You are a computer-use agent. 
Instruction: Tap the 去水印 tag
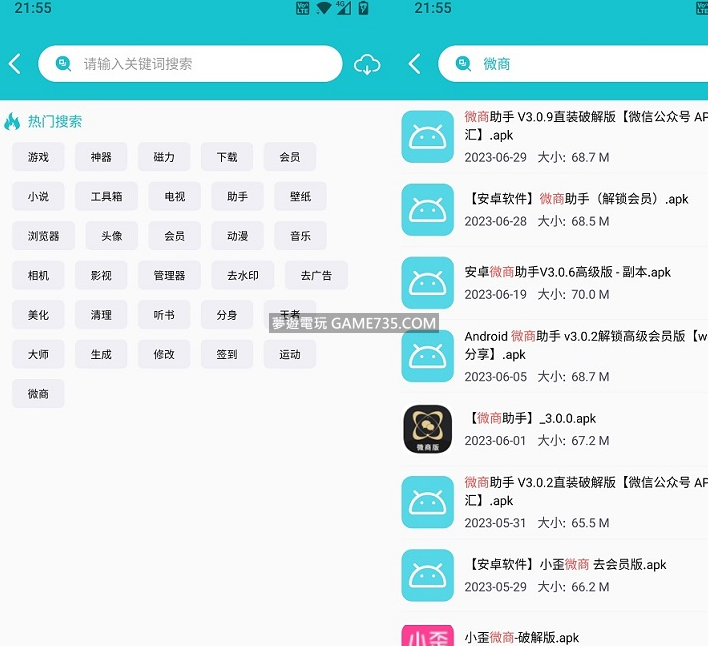pos(243,275)
